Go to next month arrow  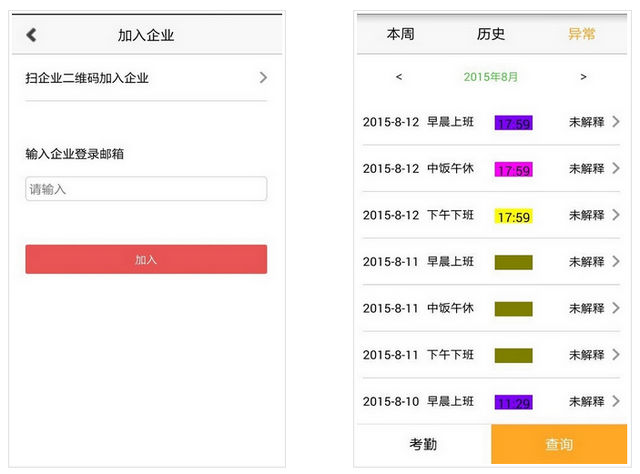point(583,77)
